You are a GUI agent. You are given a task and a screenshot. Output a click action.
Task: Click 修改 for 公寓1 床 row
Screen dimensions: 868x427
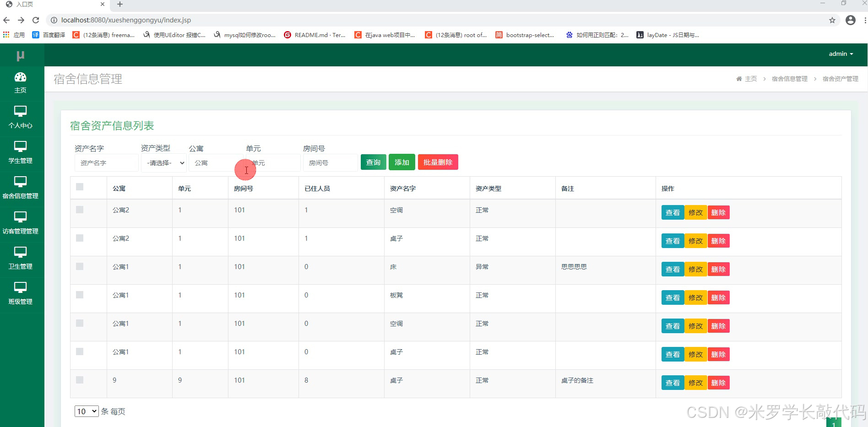coord(695,269)
